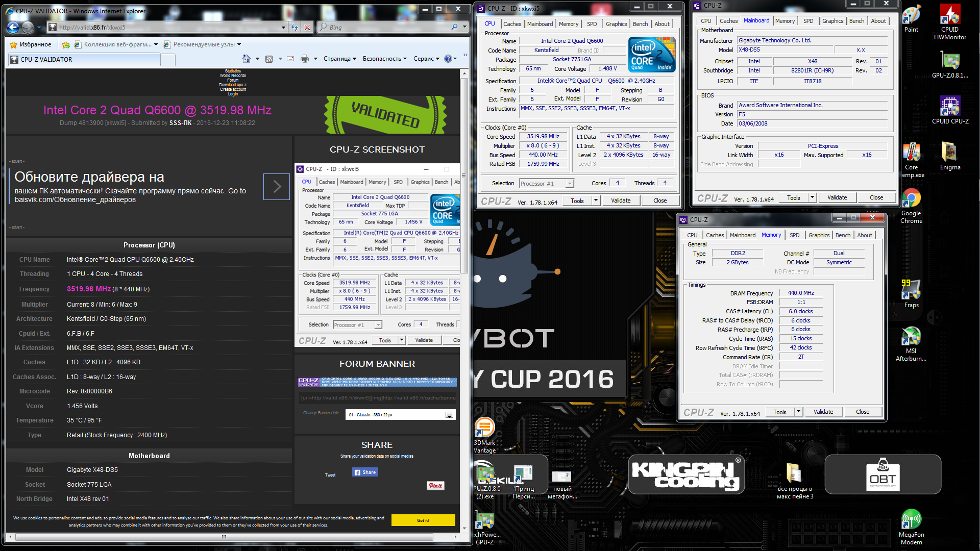Click the IE refresh page icon
The image size is (980, 551).
coord(295,28)
